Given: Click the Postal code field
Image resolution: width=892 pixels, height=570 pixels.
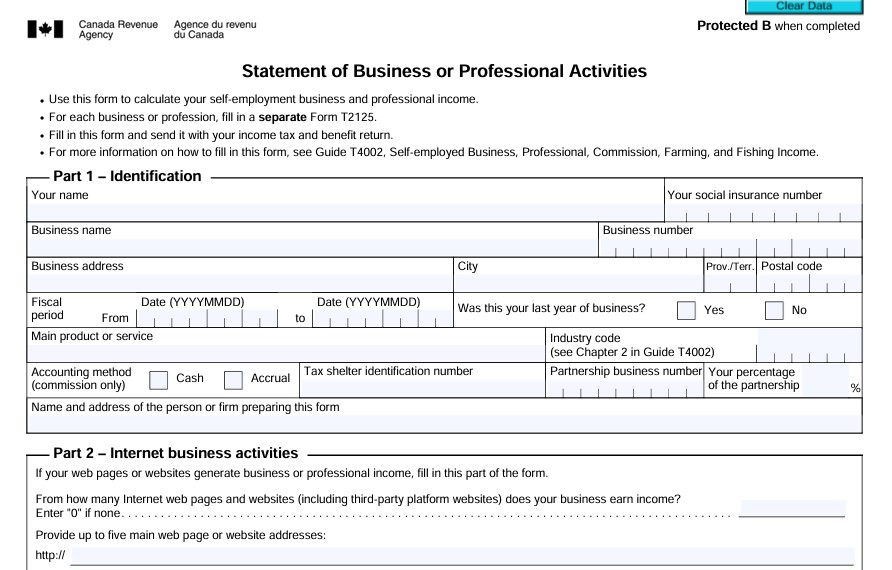Looking at the screenshot, I should [808, 284].
